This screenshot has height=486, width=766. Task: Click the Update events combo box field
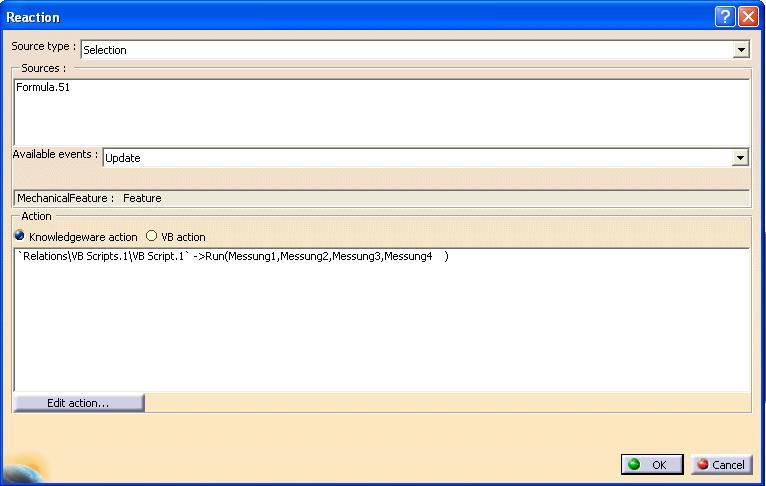[425, 158]
